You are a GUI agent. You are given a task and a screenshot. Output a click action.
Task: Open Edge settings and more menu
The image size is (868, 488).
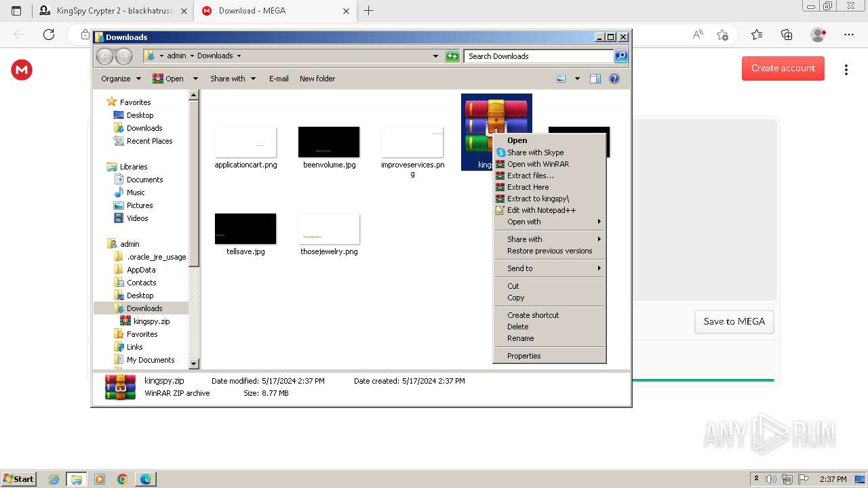click(x=848, y=35)
